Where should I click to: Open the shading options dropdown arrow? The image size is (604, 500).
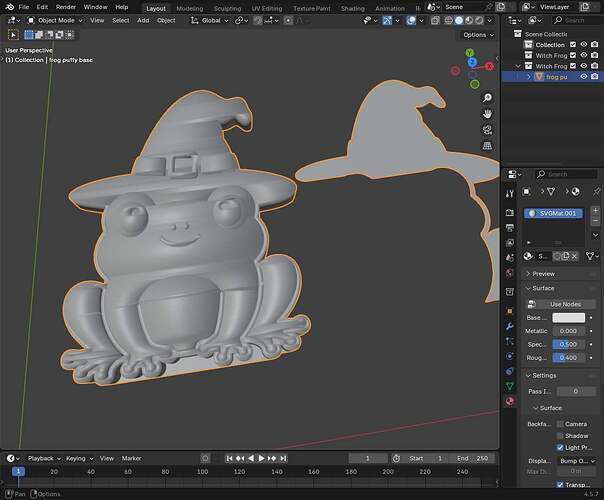(x=490, y=20)
